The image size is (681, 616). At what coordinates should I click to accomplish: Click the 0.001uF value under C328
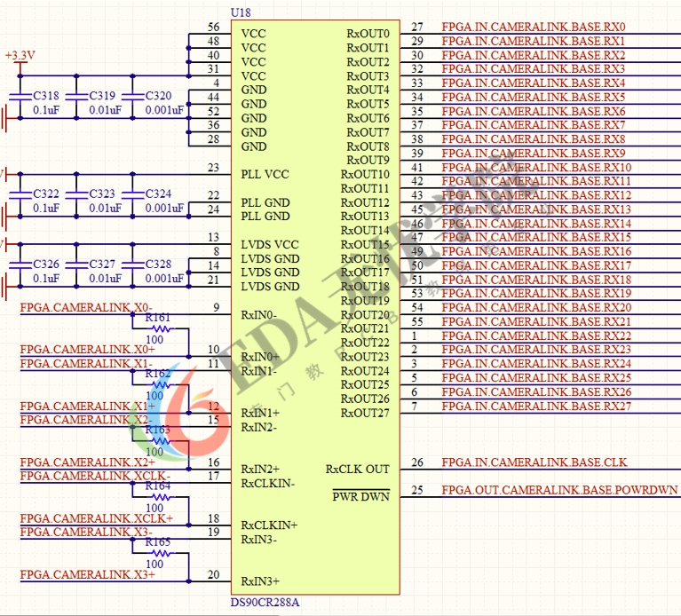(164, 278)
